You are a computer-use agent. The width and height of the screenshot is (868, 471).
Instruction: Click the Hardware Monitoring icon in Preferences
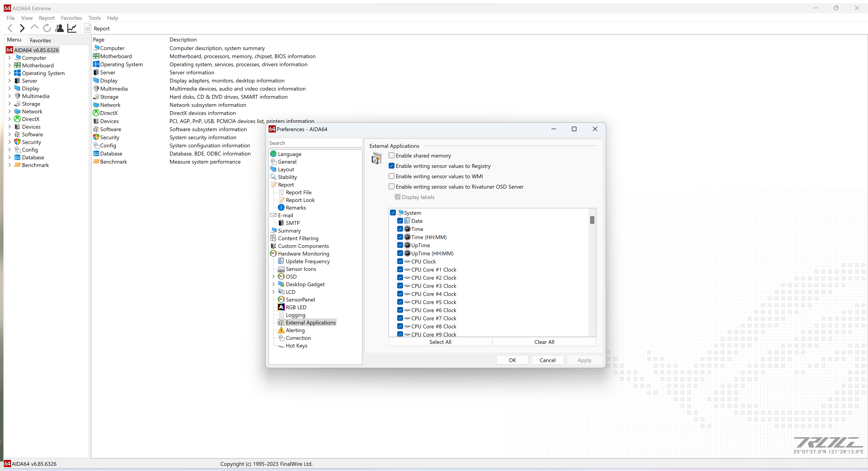[273, 253]
